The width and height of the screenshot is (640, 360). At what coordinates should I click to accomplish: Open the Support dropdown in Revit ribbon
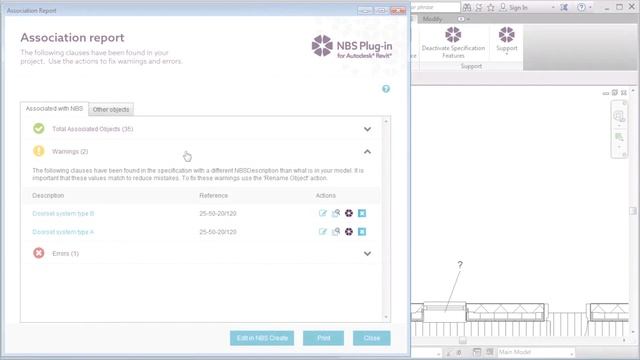point(507,41)
